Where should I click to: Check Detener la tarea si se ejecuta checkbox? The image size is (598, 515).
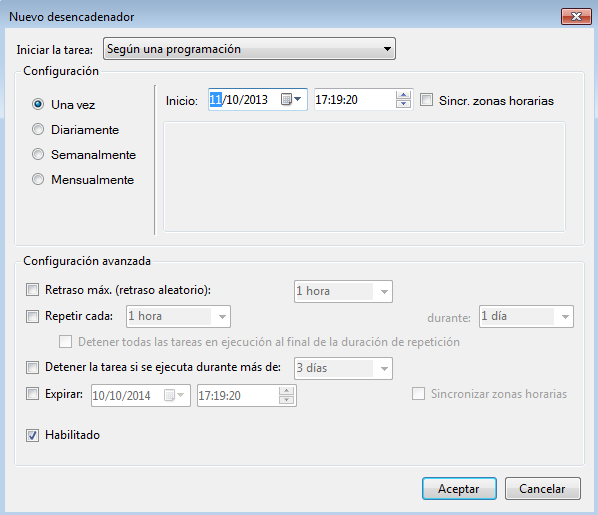tap(32, 367)
